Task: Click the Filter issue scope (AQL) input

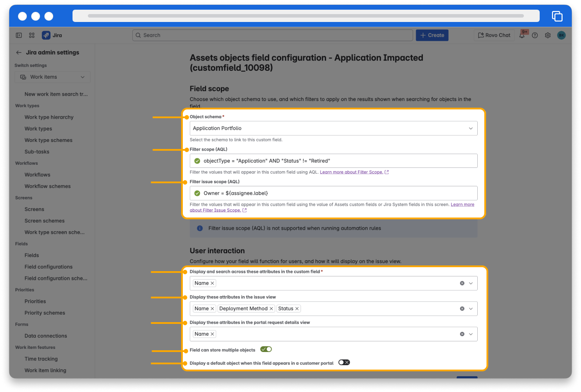Action: pyautogui.click(x=334, y=193)
